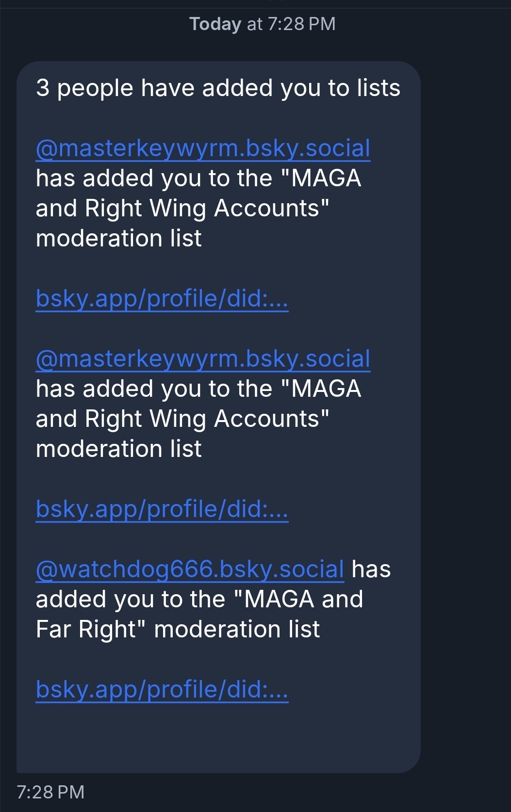Open the second @masterkeywyrm.bsky.social mention link

pos(203,359)
